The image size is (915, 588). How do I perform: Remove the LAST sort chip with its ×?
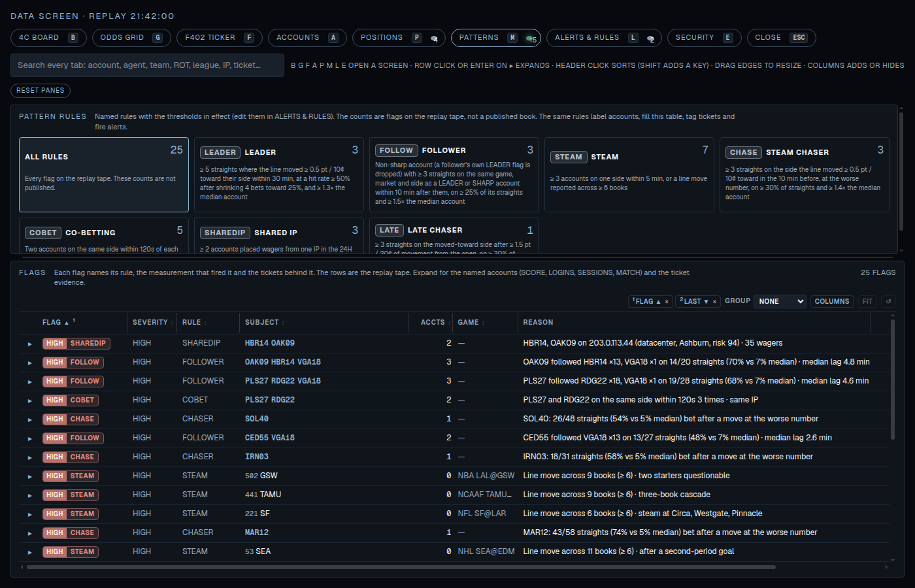tap(714, 302)
